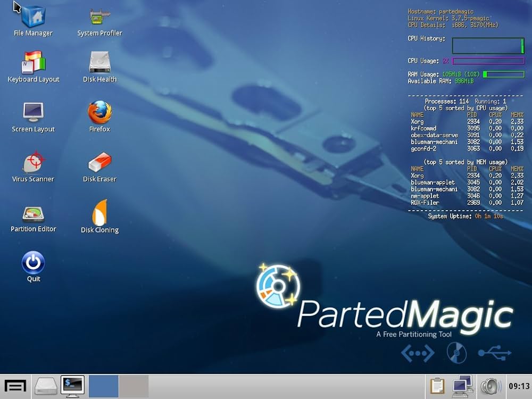Open the Disk Eraser tool
The image size is (532, 399).
point(99,162)
